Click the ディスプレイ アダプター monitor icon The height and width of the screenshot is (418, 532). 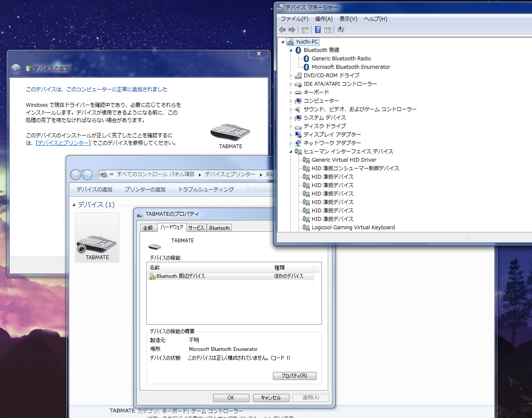click(x=298, y=134)
